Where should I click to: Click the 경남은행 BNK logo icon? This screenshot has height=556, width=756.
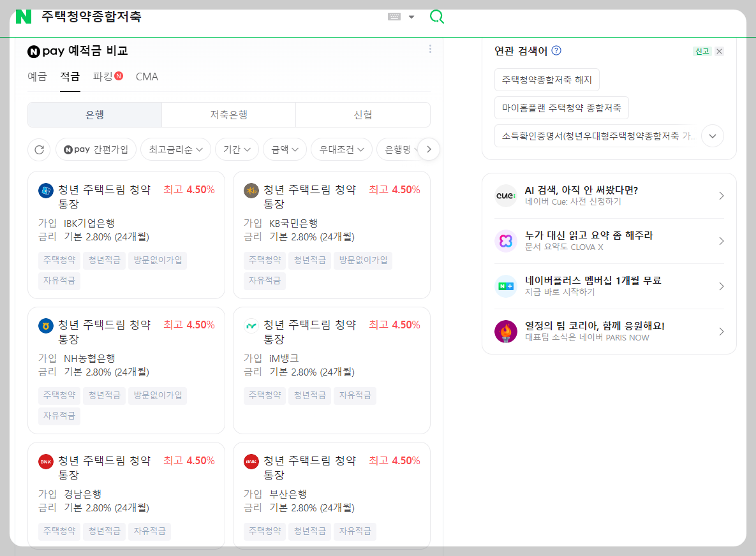coord(46,462)
